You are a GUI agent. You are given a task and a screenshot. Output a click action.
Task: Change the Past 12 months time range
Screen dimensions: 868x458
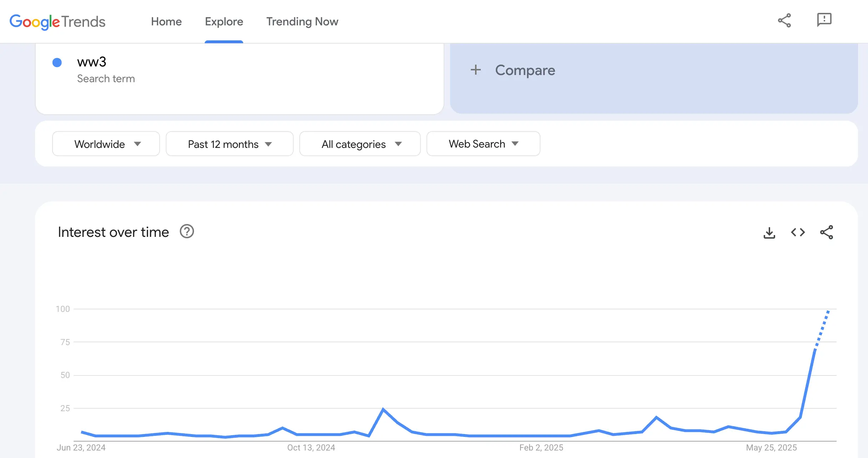[229, 144]
